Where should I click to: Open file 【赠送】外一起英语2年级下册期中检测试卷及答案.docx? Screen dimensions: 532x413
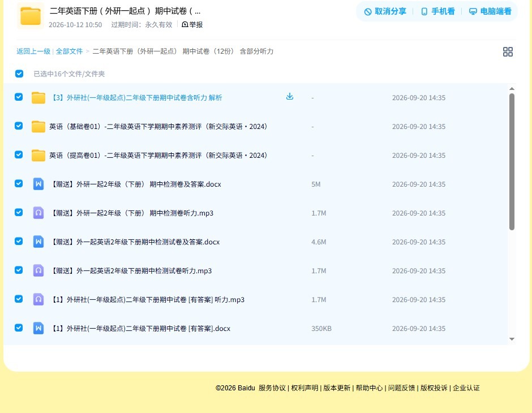(x=135, y=242)
